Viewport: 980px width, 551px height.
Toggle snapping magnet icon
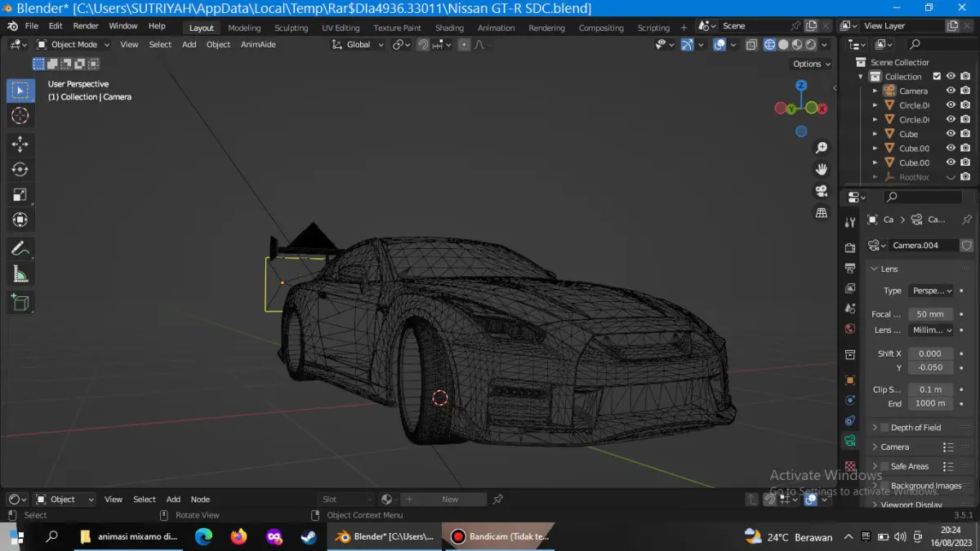point(423,45)
